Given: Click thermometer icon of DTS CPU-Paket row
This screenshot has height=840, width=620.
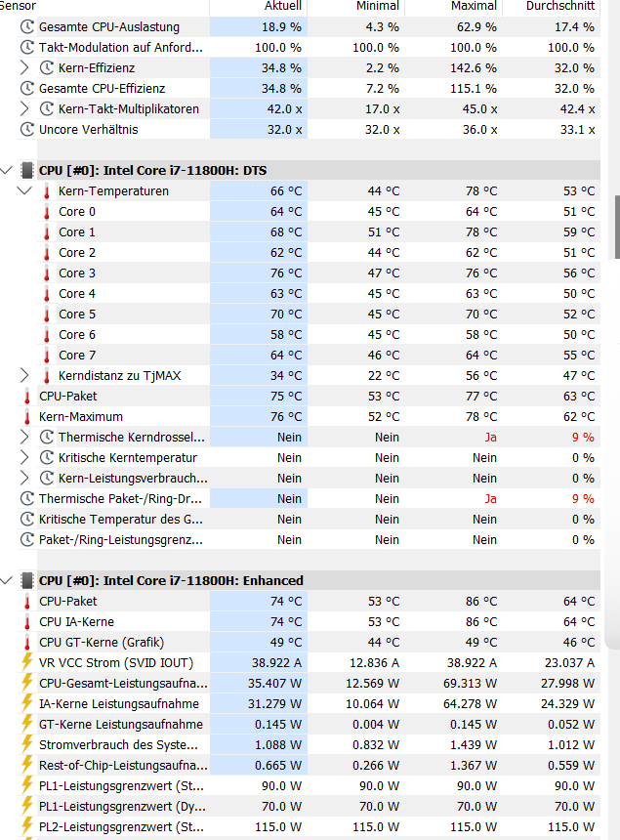Looking at the screenshot, I should [x=27, y=397].
